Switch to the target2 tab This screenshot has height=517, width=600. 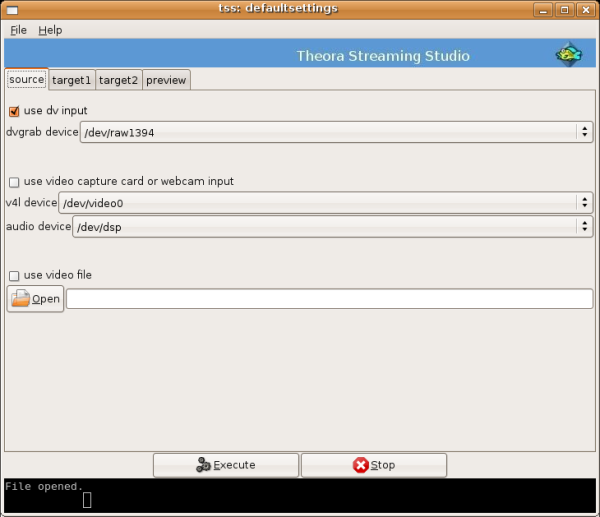pos(118,80)
